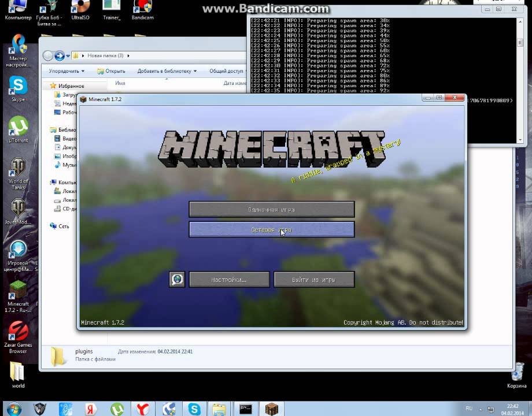The image size is (532, 416).
Task: Open the Корзина recycle bin
Action: pyautogui.click(x=517, y=375)
